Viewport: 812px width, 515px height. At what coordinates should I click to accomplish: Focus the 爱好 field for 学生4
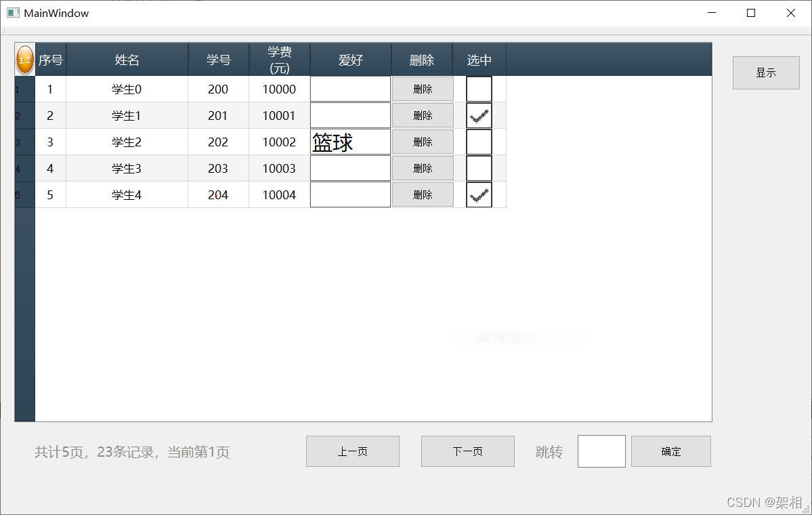click(x=350, y=194)
